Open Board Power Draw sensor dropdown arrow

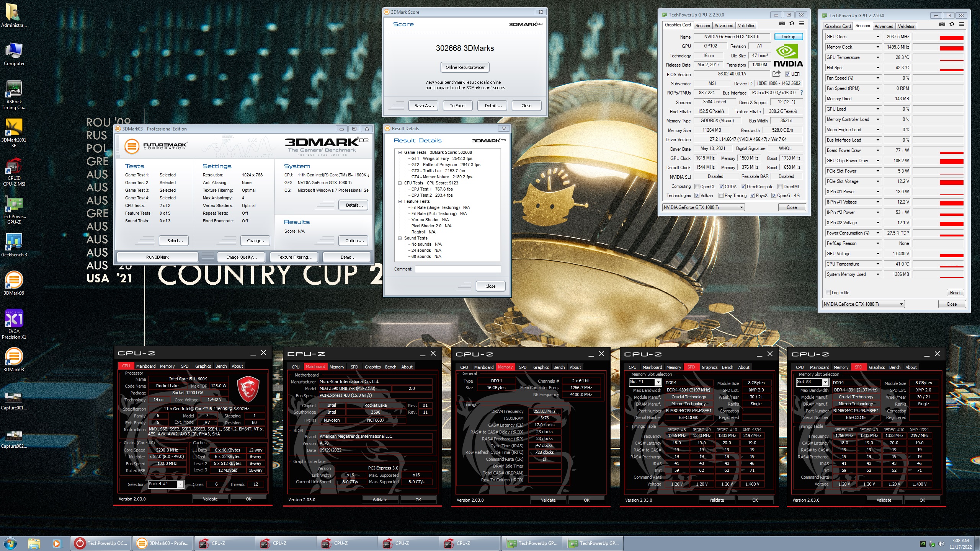coord(878,150)
